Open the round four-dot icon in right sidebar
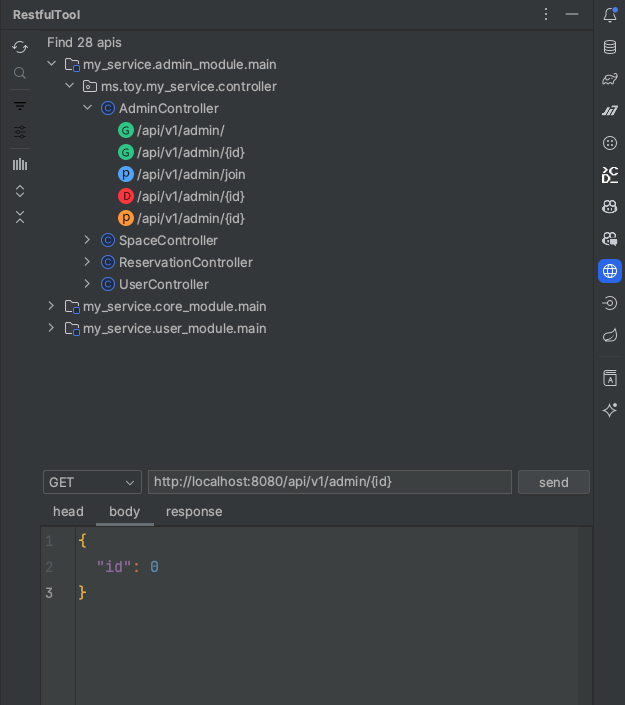 click(610, 143)
